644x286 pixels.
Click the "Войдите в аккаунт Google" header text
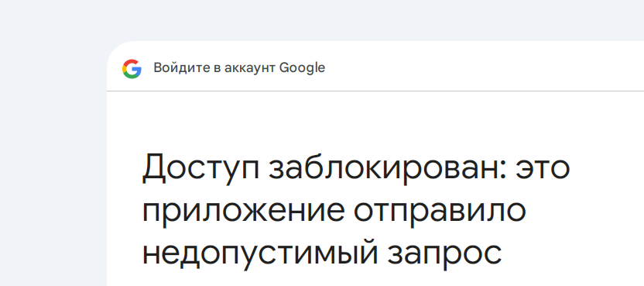[239, 68]
